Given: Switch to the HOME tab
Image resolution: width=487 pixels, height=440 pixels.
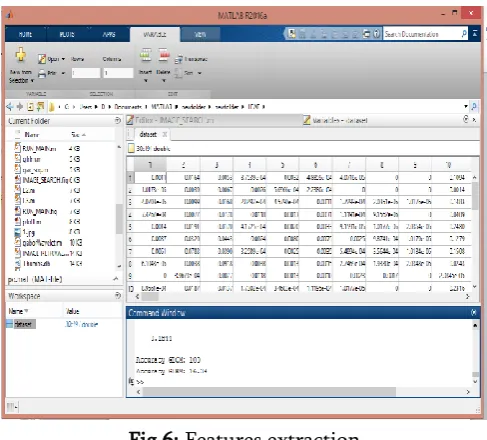Looking at the screenshot, I should (x=25, y=34).
